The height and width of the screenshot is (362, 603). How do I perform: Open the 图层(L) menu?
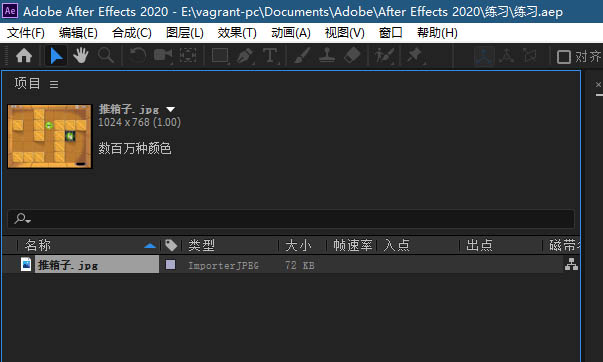pyautogui.click(x=185, y=33)
